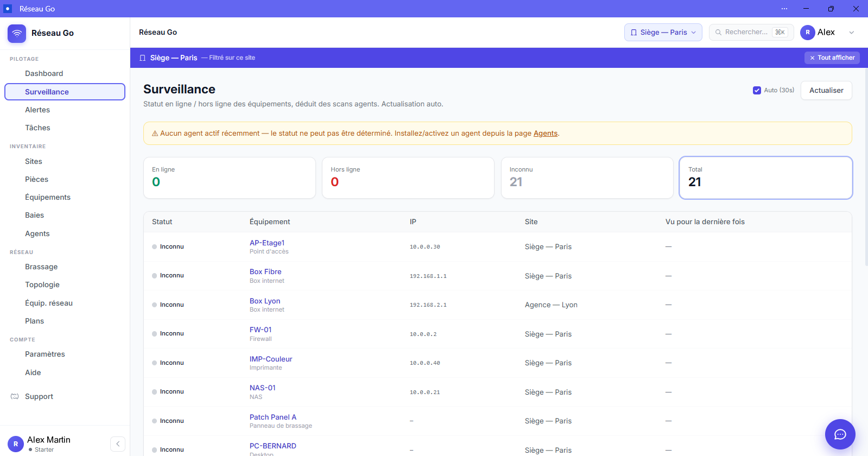Viewport: 868px width, 456px height.
Task: Open the IMP-Couleur printer link
Action: [271, 359]
